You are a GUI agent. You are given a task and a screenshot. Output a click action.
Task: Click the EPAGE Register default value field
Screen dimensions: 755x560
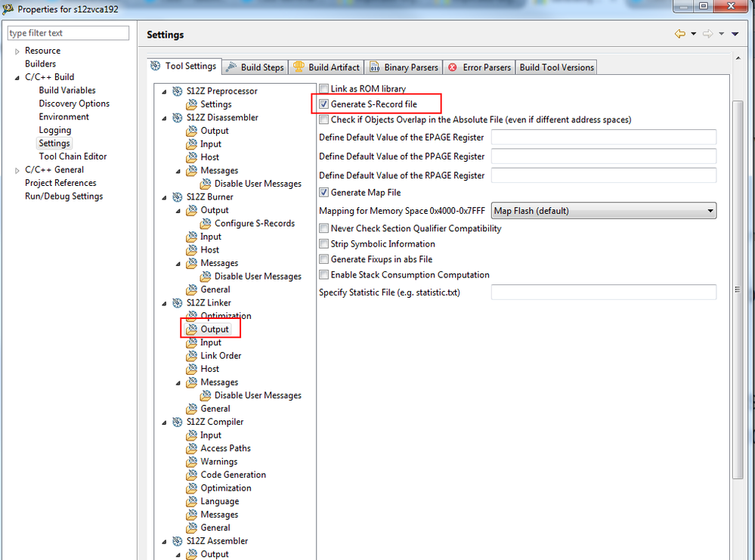[603, 138]
